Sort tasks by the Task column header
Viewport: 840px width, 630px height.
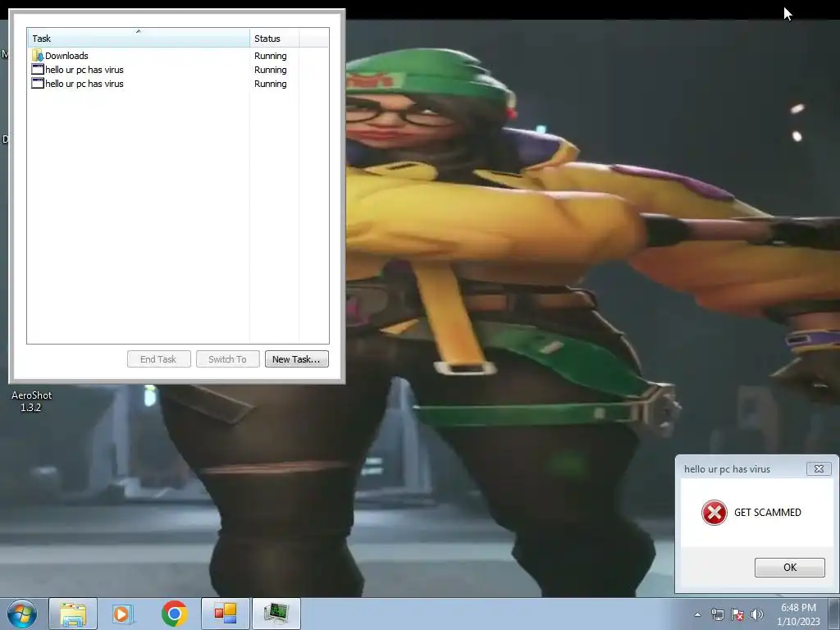138,38
